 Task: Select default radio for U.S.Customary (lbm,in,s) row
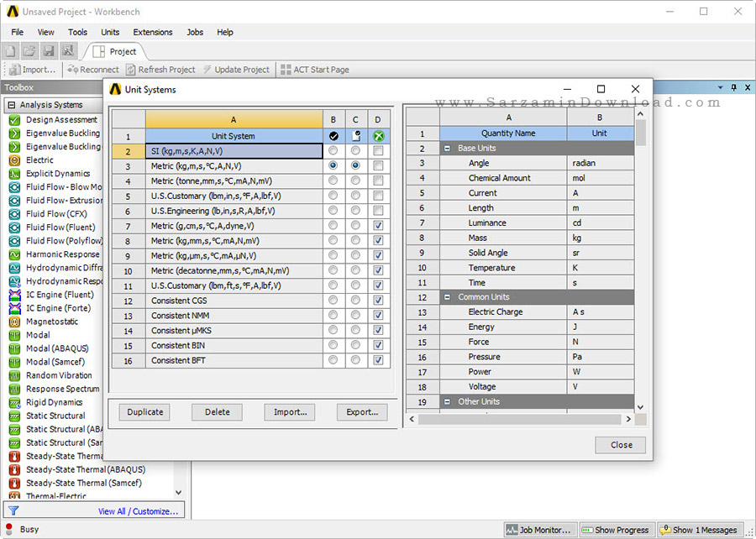(x=355, y=196)
